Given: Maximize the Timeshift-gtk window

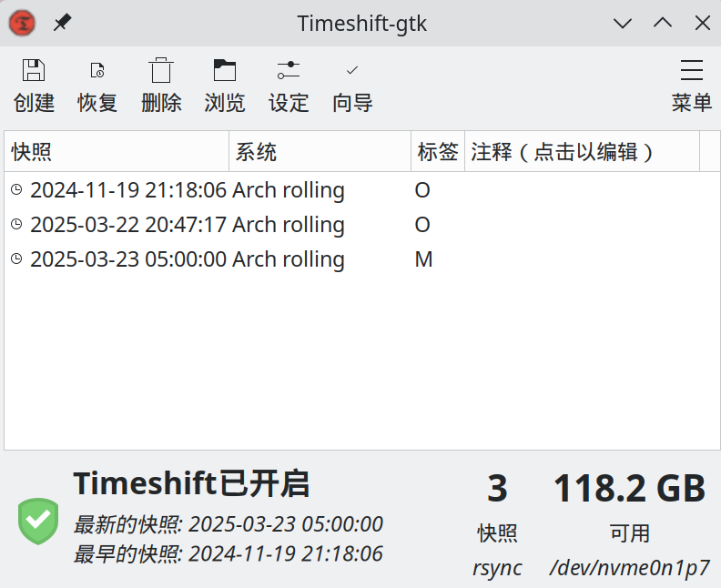Looking at the screenshot, I should (663, 23).
